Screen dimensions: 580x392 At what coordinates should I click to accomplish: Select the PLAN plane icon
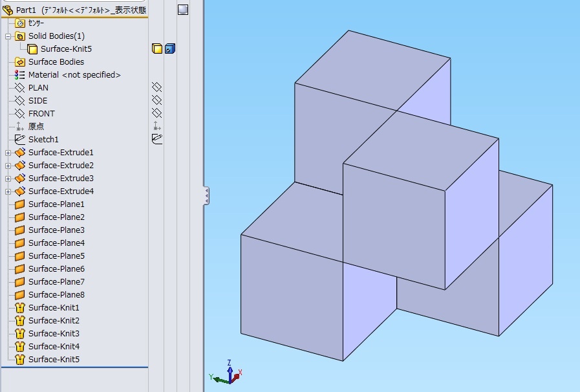pos(19,88)
